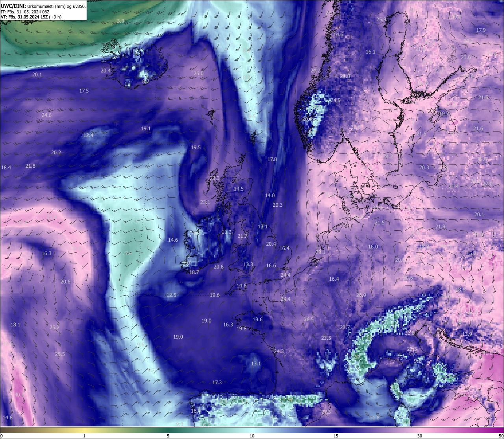Click the color scale end label 50

pyautogui.click(x=501, y=436)
